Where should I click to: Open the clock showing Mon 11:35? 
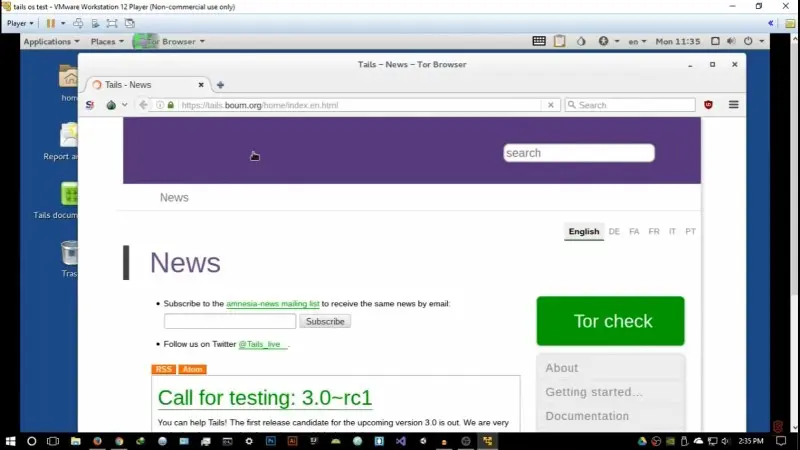point(678,42)
